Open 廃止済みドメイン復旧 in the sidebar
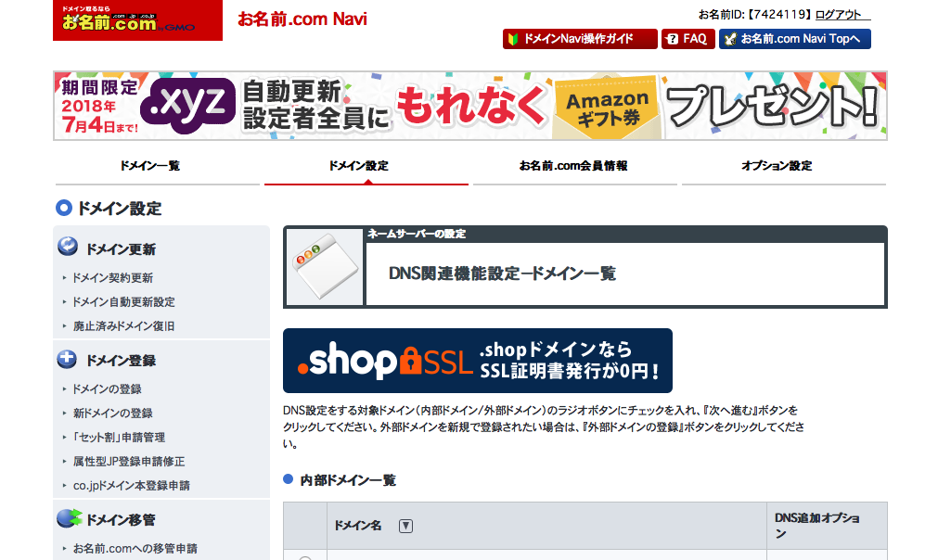 click(x=123, y=326)
